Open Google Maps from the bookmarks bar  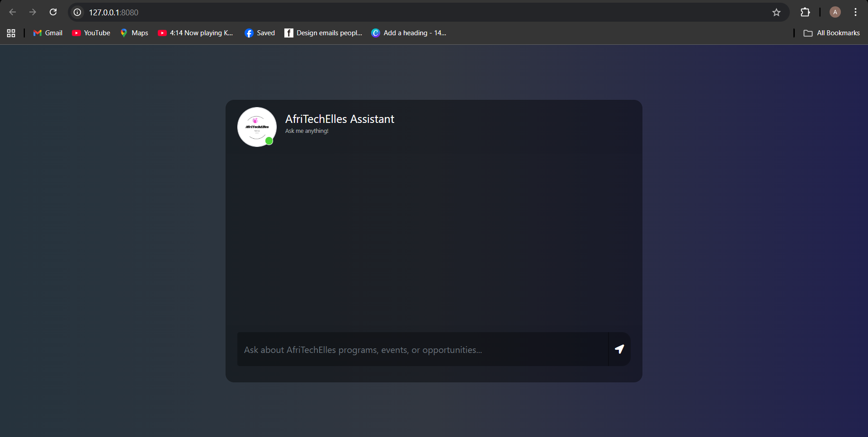(x=134, y=33)
